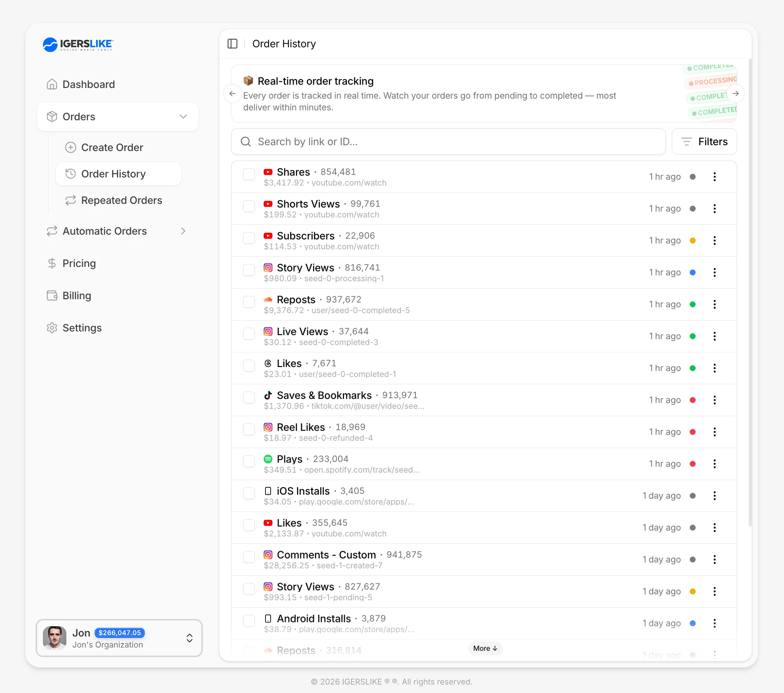Click the Shares order title
This screenshot has width=784, height=693.
pyautogui.click(x=293, y=172)
